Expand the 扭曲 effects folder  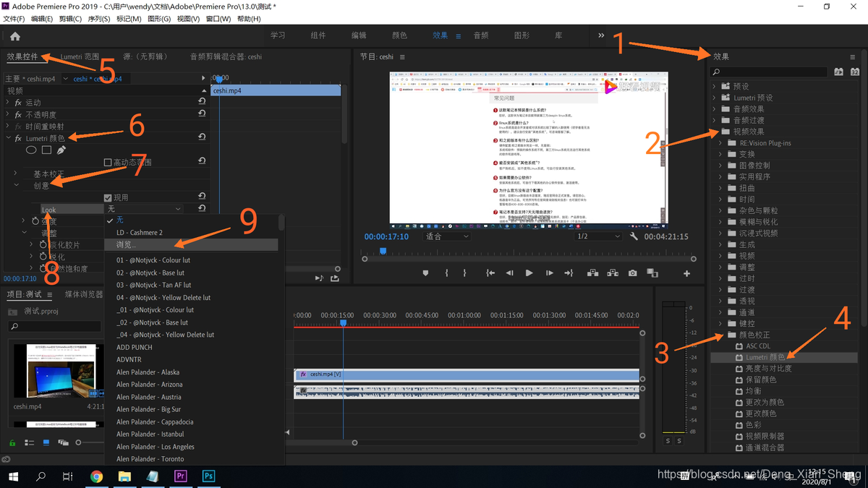pyautogui.click(x=720, y=188)
